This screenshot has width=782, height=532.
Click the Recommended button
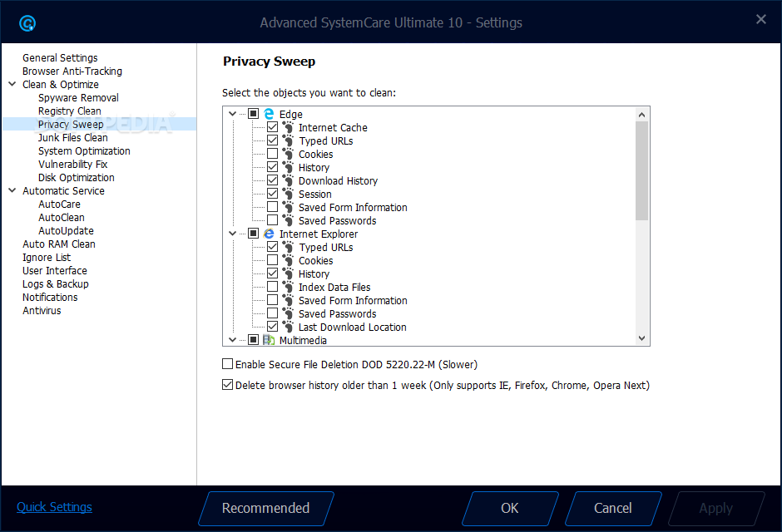pos(266,508)
